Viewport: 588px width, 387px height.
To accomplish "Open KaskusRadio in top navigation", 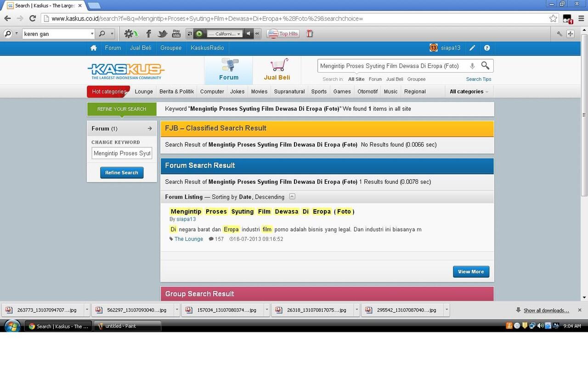I will [207, 48].
